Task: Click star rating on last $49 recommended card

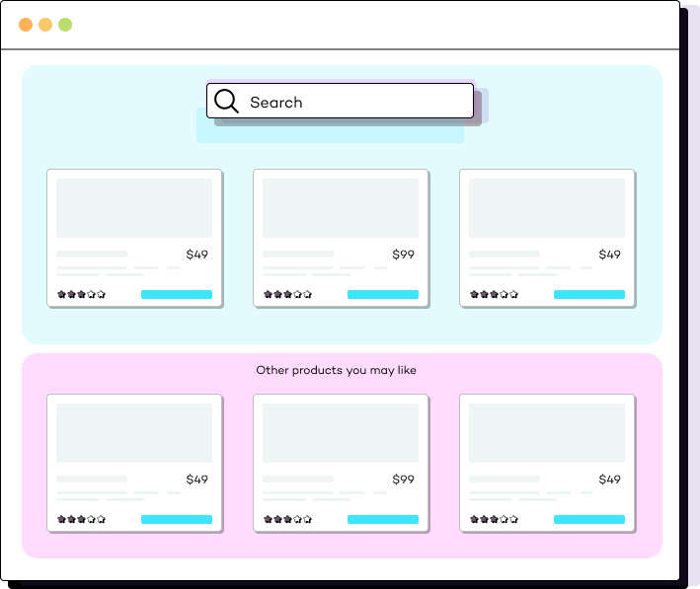Action: click(494, 519)
